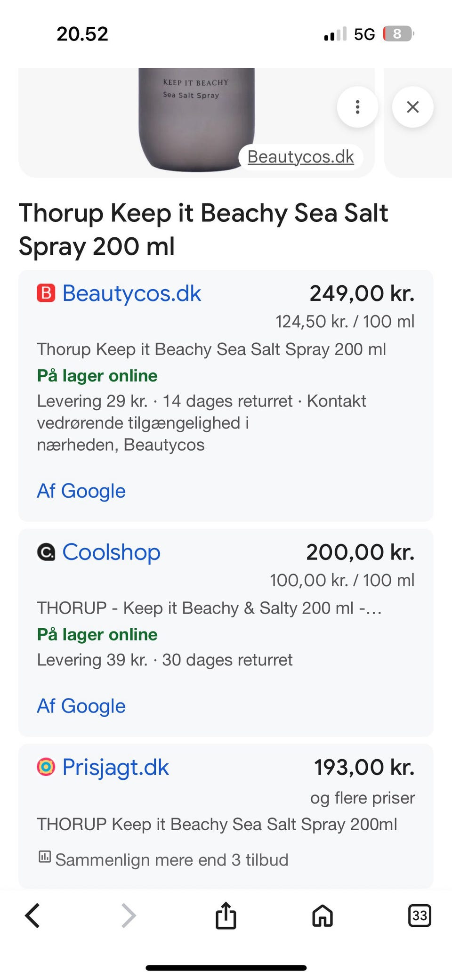Close the product overlay with the X
Screen dimensions: 452x980
tap(412, 107)
